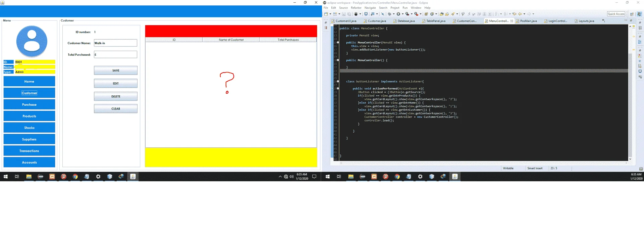Open the dropdown arrow beside New icon
The width and height of the screenshot is (644, 228).
[x=330, y=14]
